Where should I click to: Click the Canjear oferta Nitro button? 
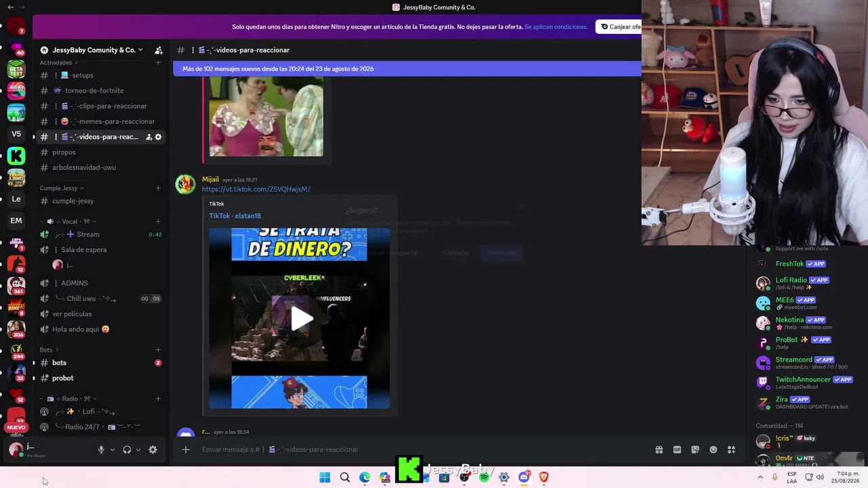coord(618,27)
